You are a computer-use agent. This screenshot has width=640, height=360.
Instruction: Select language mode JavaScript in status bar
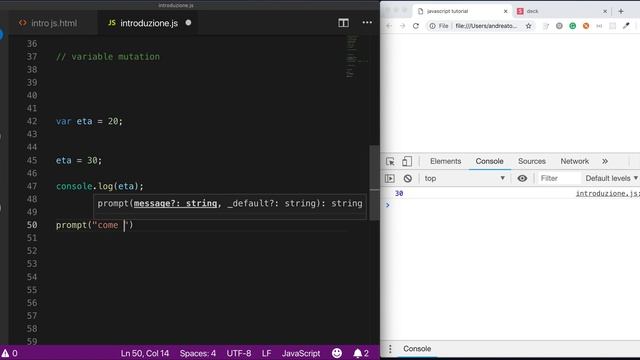[301, 353]
